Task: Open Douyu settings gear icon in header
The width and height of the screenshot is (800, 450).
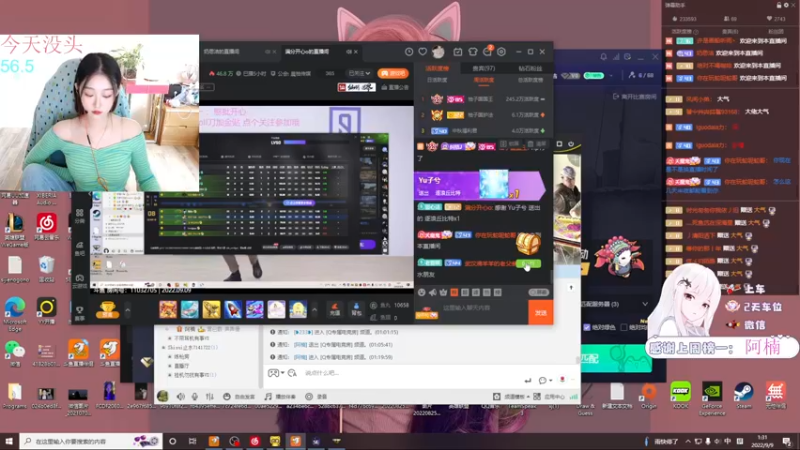Action: coord(502,52)
